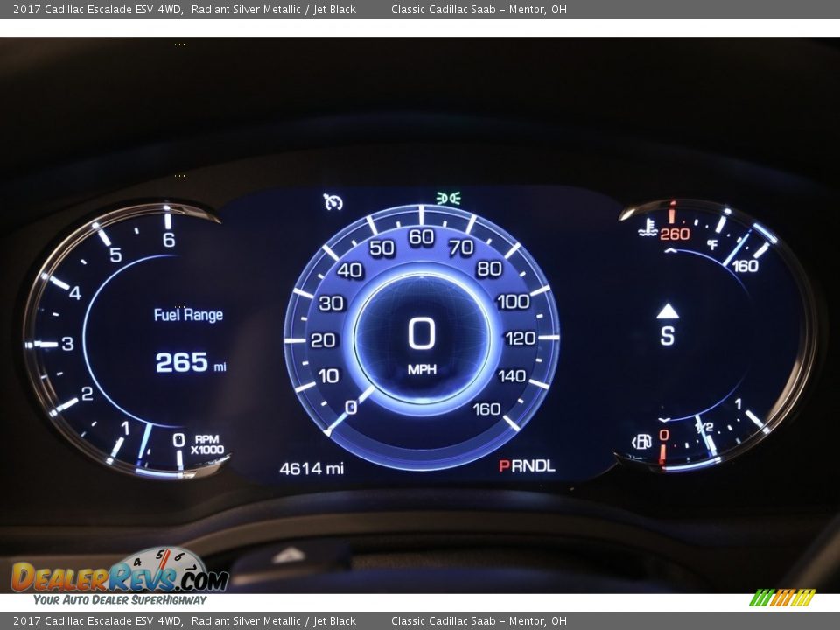840x630 pixels.
Task: Click the 1/2 mark on fuel gauge
Action: (704, 427)
